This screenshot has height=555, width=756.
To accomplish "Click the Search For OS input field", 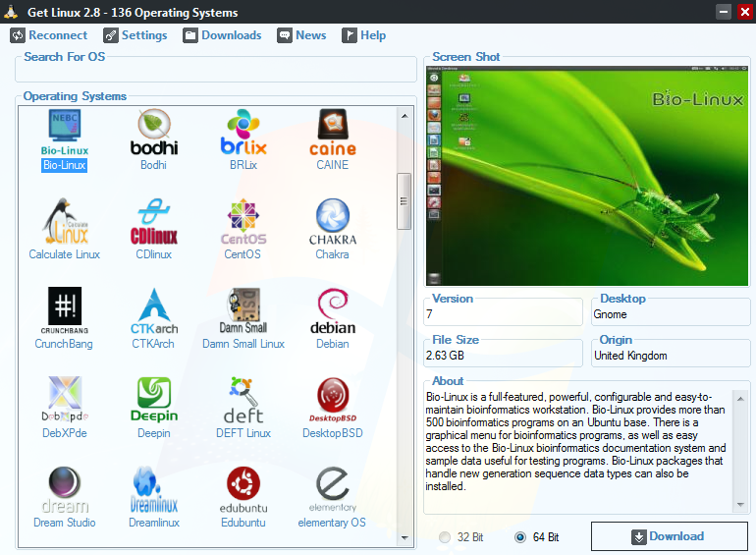I will tap(216, 72).
